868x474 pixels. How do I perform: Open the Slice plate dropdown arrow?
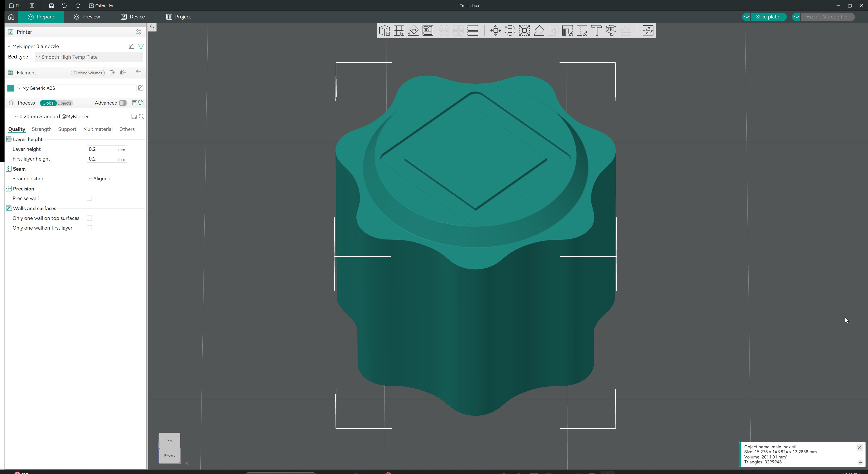[x=746, y=17]
